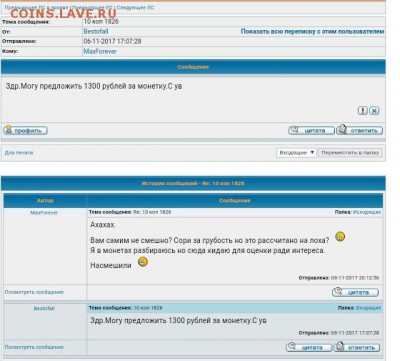Open the Для печати print link
The image size is (400, 361).
point(19,153)
